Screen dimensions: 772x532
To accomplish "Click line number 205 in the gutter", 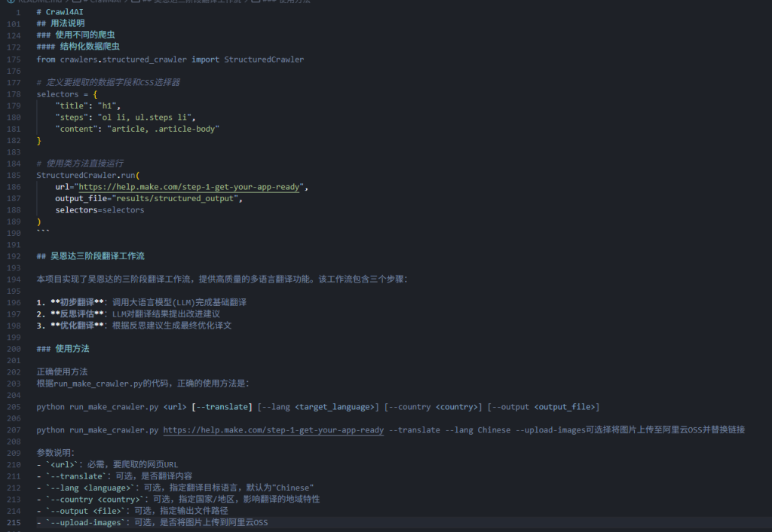I will 14,407.
